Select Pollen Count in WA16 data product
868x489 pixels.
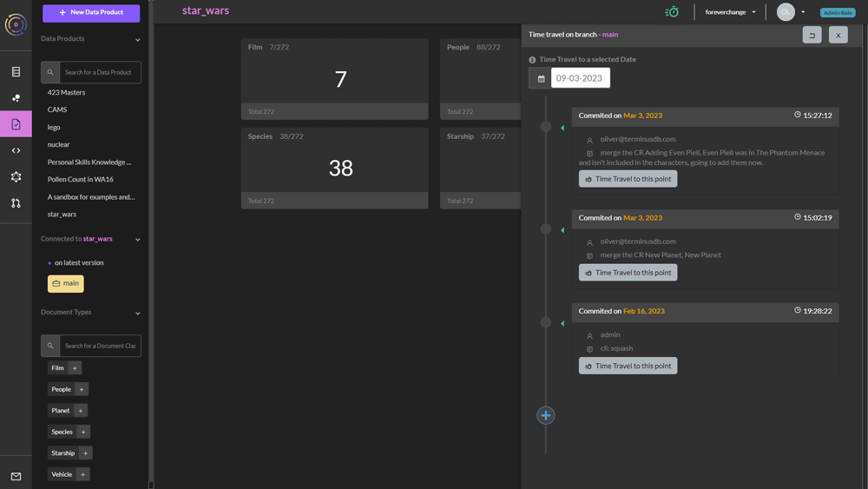[x=80, y=180]
